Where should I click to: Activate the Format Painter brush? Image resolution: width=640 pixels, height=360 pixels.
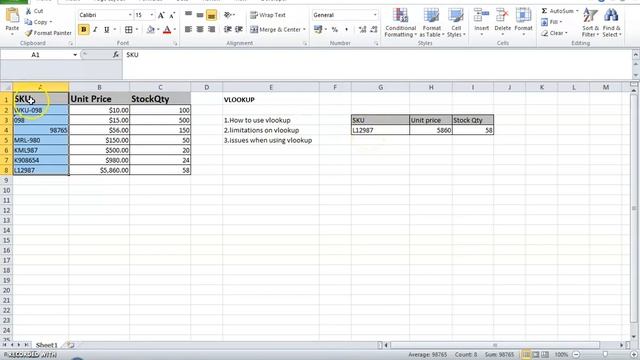coord(48,33)
